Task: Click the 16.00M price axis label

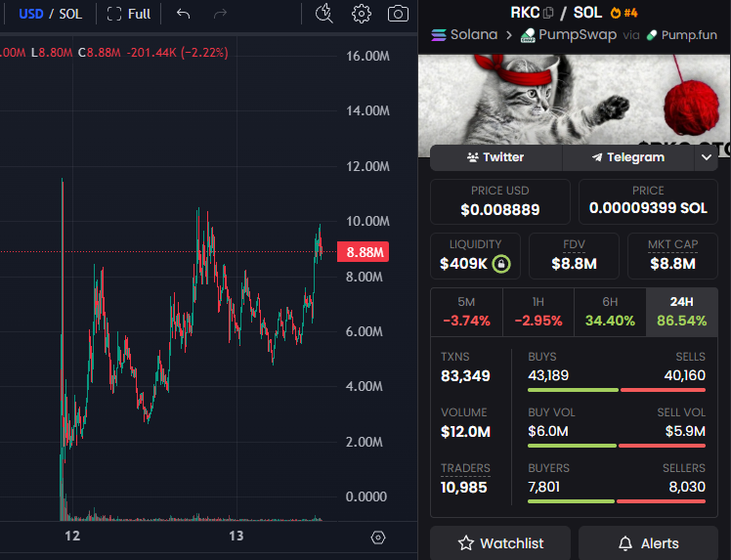Action: [x=367, y=57]
